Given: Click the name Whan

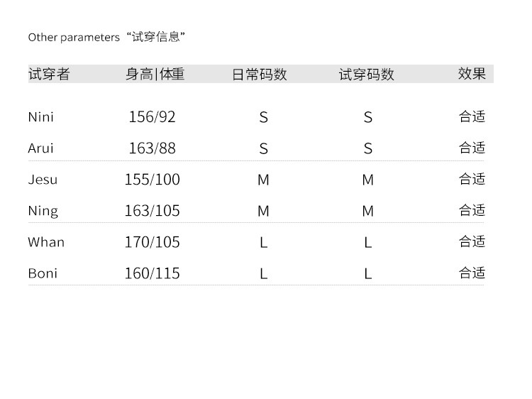Looking at the screenshot, I should (46, 242).
